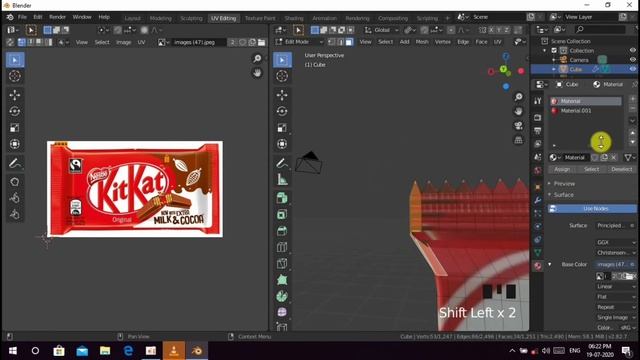Click the Deselect button

(x=622, y=169)
